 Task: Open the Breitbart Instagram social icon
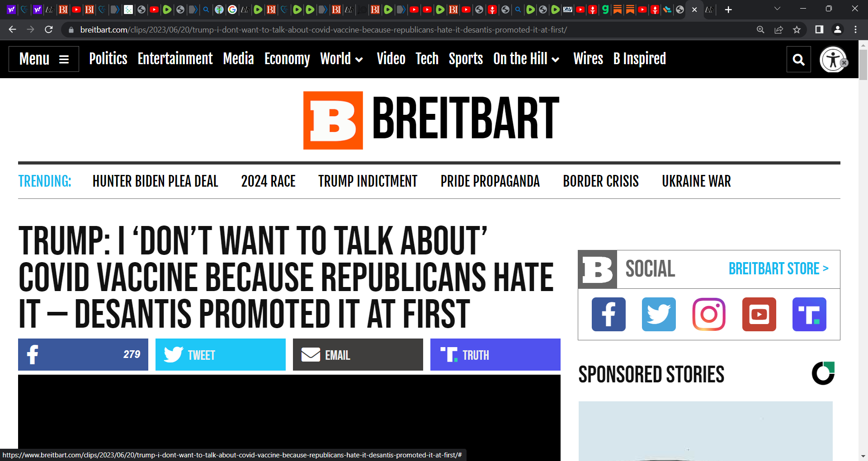[x=709, y=314]
